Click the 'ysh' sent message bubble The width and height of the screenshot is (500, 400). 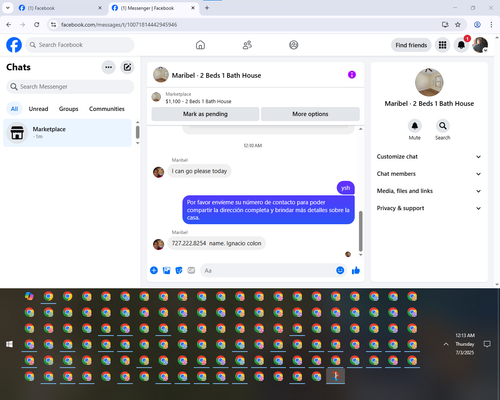point(346,188)
